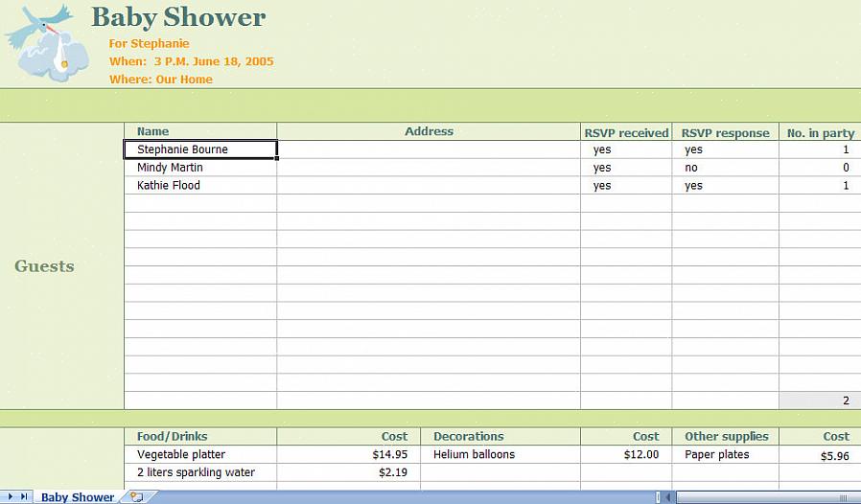
Task: Select the Stephanie Bourne name cell
Action: [x=200, y=149]
